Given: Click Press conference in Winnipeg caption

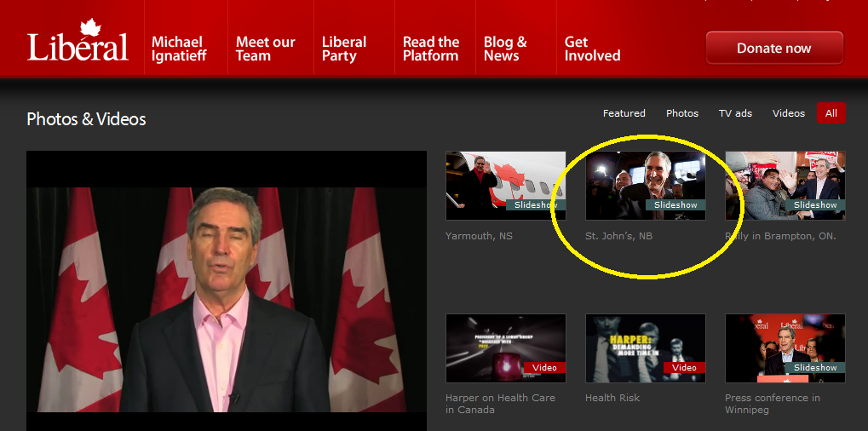Looking at the screenshot, I should click(773, 404).
